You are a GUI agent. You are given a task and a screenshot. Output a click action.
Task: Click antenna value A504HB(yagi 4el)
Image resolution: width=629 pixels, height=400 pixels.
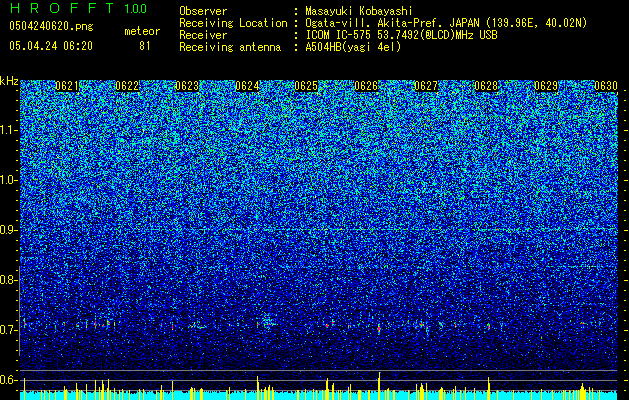tap(353, 47)
